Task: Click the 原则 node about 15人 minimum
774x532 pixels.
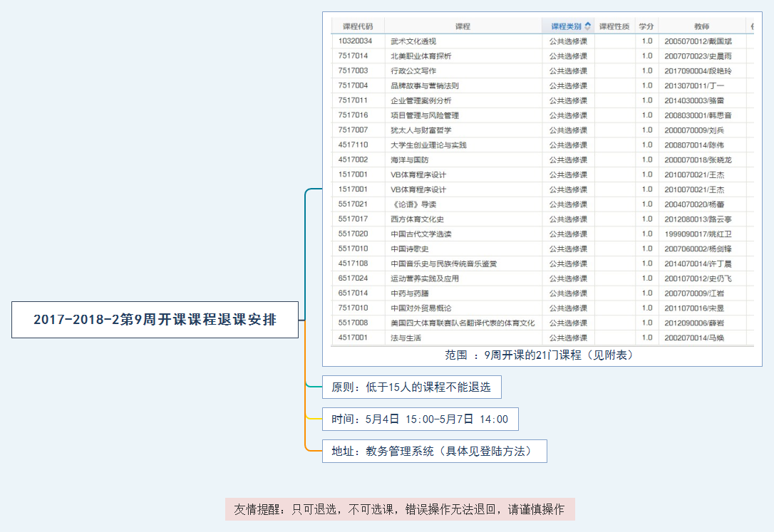Action: pos(411,387)
